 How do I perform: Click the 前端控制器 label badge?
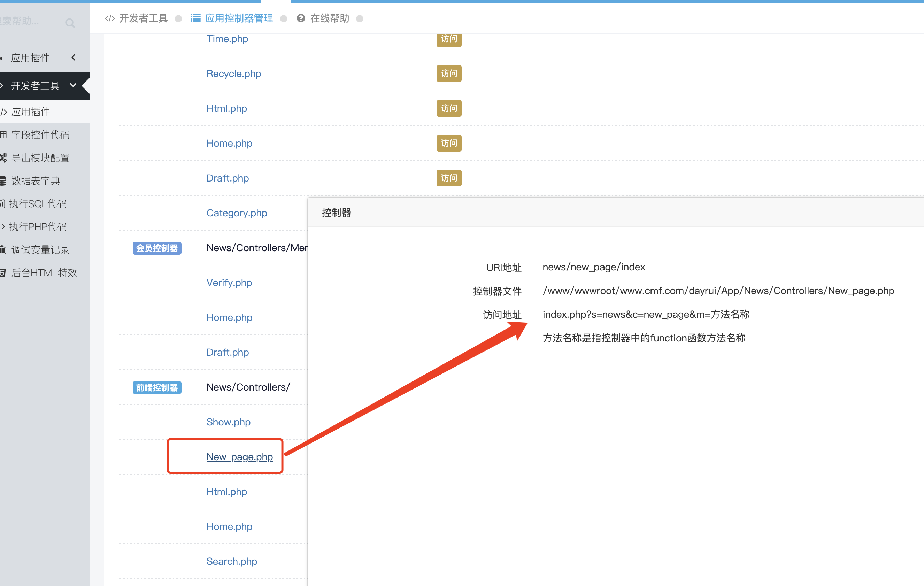click(x=157, y=388)
